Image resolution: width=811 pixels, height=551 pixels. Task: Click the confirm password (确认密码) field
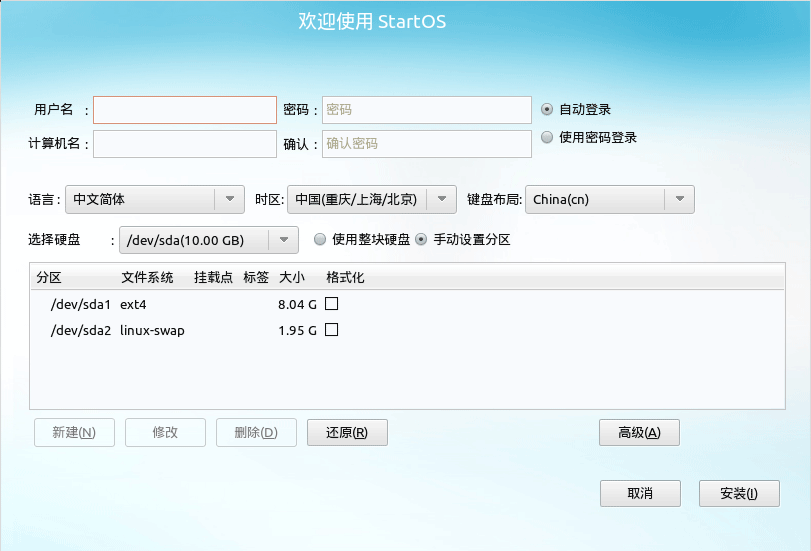426,144
